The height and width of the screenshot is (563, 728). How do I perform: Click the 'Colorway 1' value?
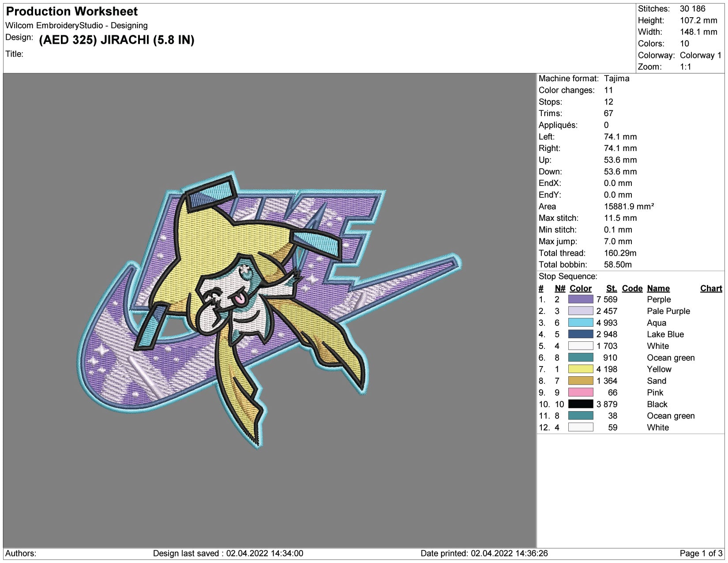(701, 55)
